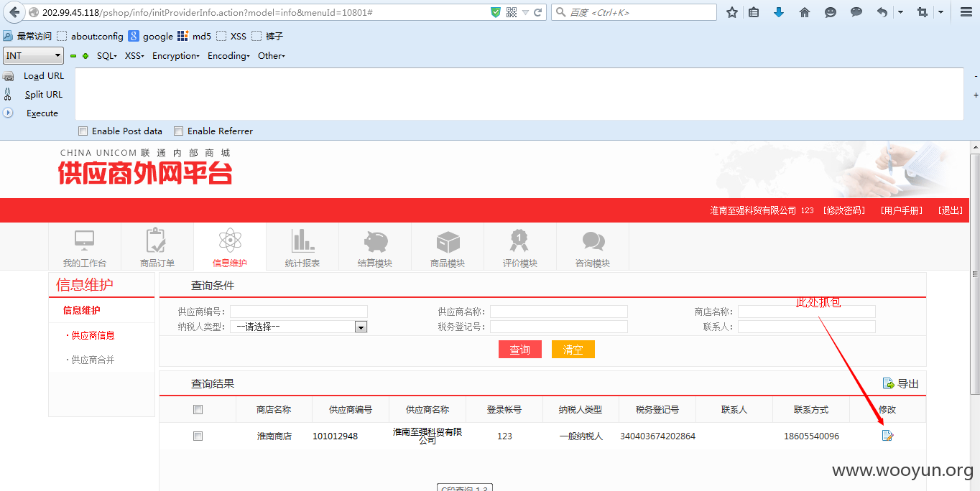Click the browser back arrow button

14,12
